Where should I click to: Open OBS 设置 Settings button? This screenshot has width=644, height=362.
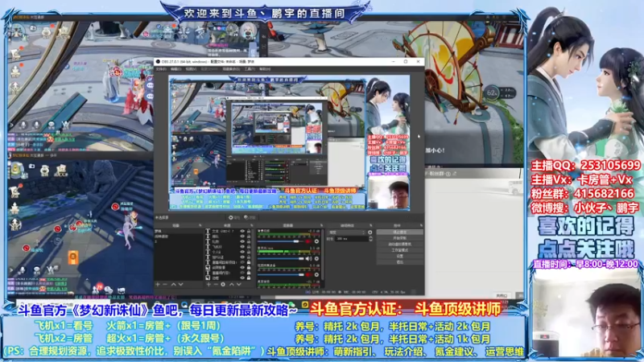pos(400,256)
